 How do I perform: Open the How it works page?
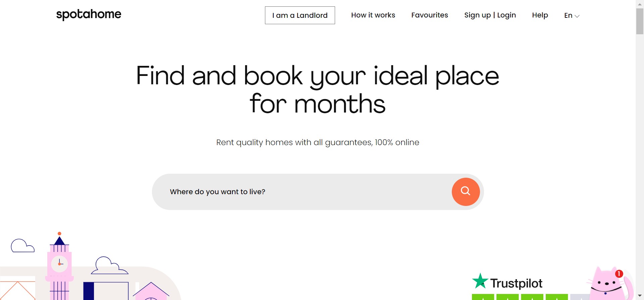click(373, 15)
